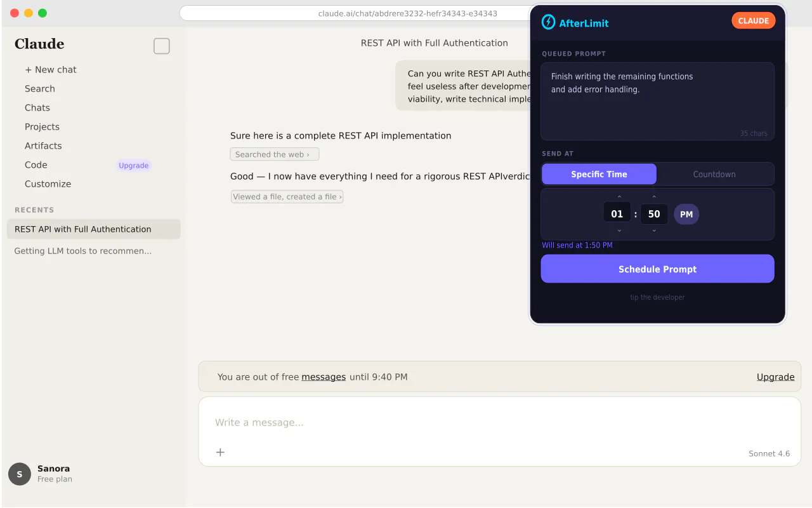Click tip the developer link

(657, 297)
